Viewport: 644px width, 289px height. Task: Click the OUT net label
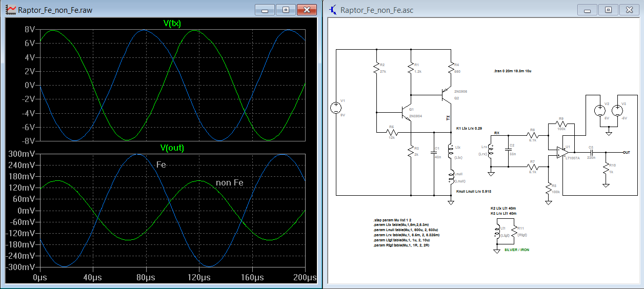pos(626,152)
